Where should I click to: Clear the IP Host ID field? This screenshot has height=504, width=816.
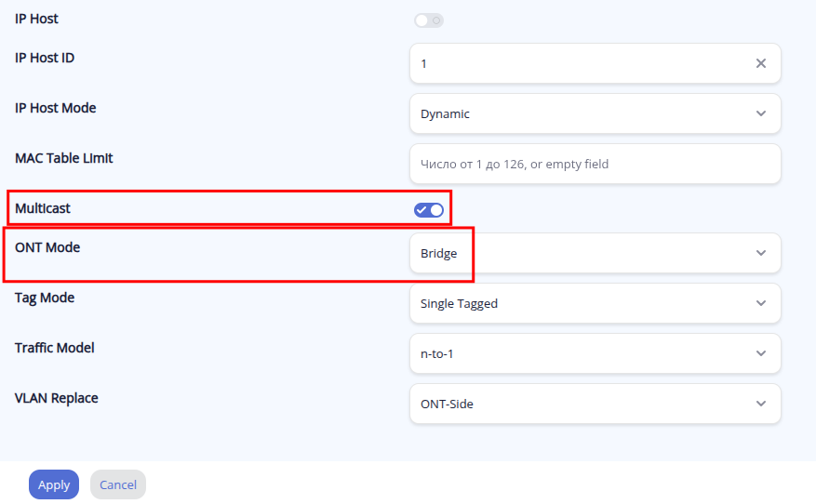point(760,63)
